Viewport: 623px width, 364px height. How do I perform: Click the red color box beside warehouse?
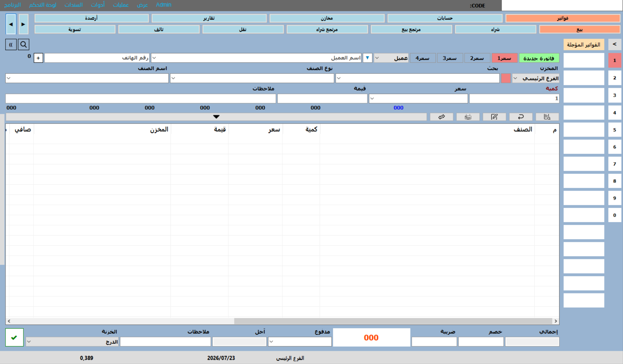[506, 78]
